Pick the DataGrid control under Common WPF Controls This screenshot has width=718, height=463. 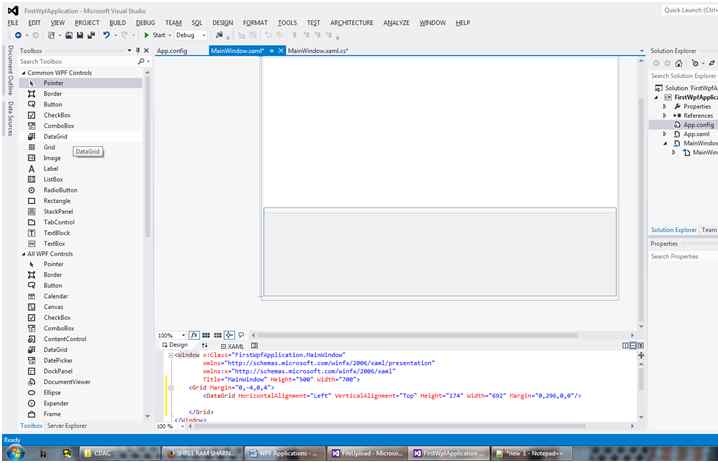[x=55, y=135]
